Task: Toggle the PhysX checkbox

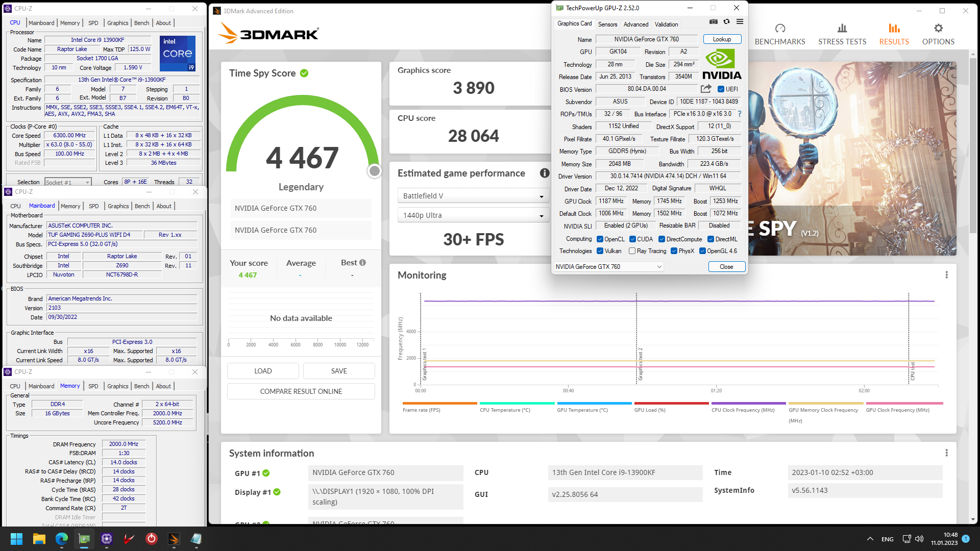Action: pos(674,251)
